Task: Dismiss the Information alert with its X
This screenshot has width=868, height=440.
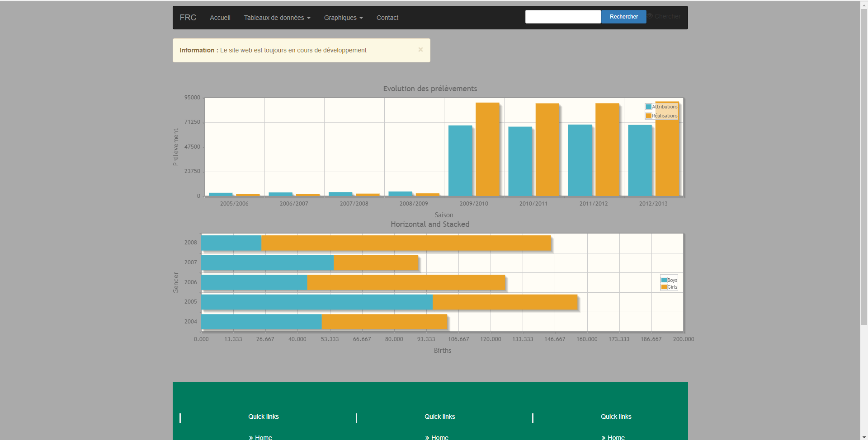Action: click(x=420, y=50)
